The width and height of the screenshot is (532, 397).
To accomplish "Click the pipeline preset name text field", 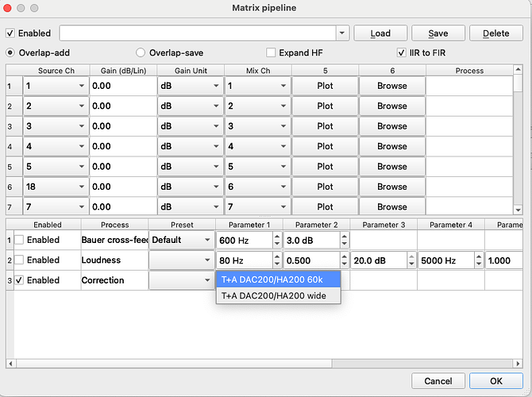I will click(x=198, y=33).
